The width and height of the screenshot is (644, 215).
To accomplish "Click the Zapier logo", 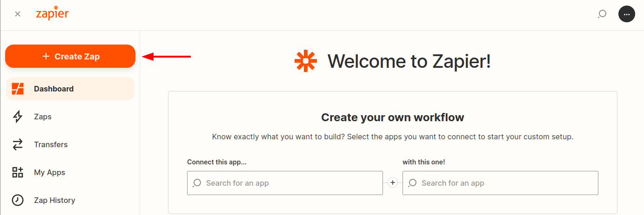I will click(x=52, y=13).
